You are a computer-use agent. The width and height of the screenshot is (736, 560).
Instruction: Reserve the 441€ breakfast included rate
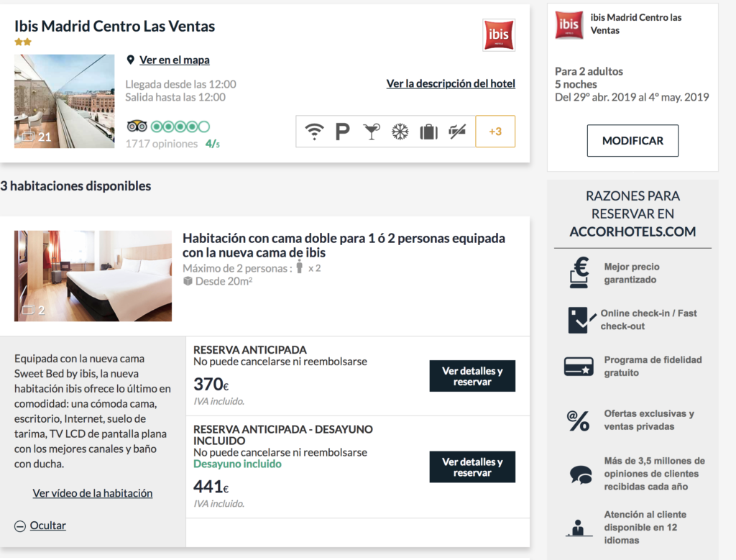[x=472, y=467]
